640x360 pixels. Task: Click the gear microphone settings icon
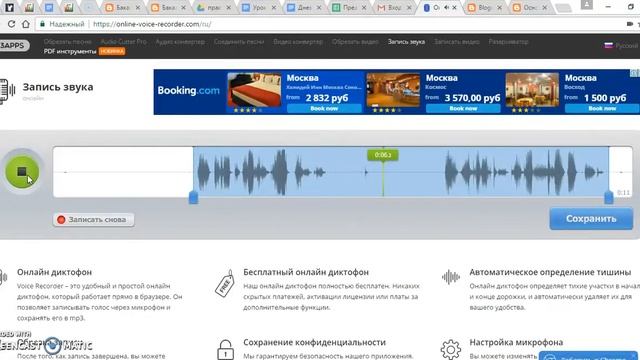click(451, 349)
